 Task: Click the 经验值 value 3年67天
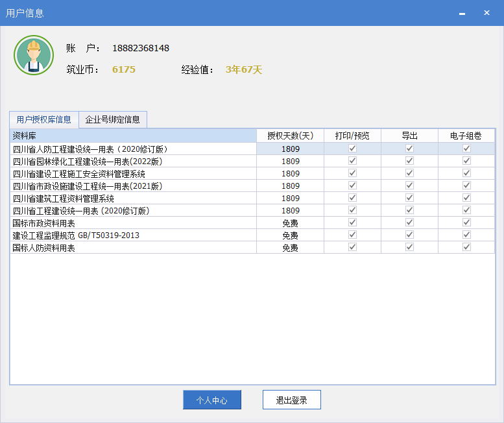click(244, 69)
